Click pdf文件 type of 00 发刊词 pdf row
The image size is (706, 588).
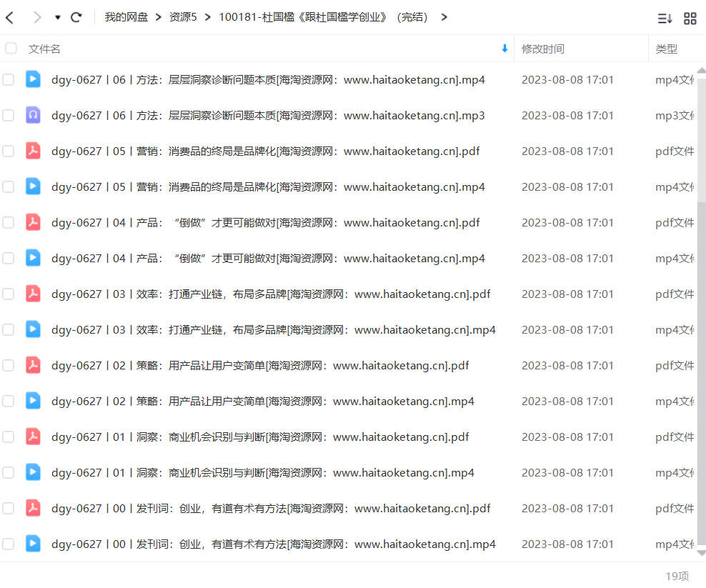(675, 508)
